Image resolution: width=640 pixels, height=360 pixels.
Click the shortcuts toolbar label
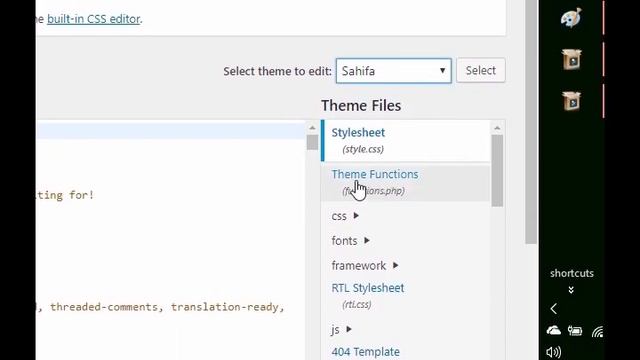[x=571, y=273]
